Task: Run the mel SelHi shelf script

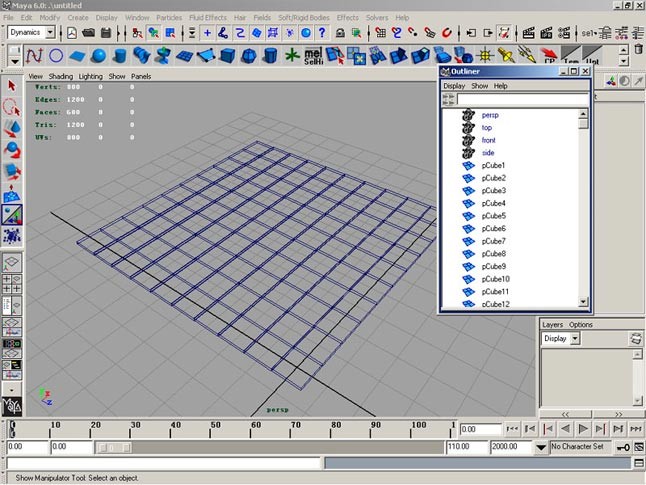Action: 313,56
